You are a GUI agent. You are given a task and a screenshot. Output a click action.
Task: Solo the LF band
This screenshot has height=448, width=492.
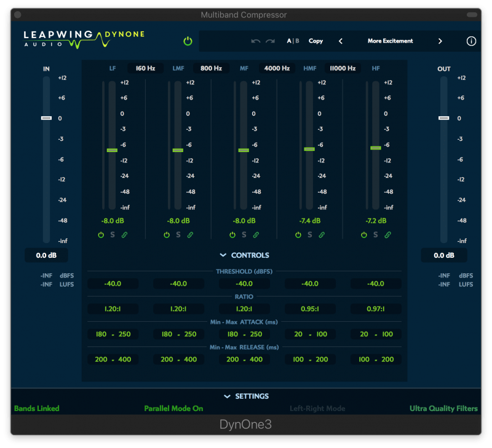(x=113, y=234)
